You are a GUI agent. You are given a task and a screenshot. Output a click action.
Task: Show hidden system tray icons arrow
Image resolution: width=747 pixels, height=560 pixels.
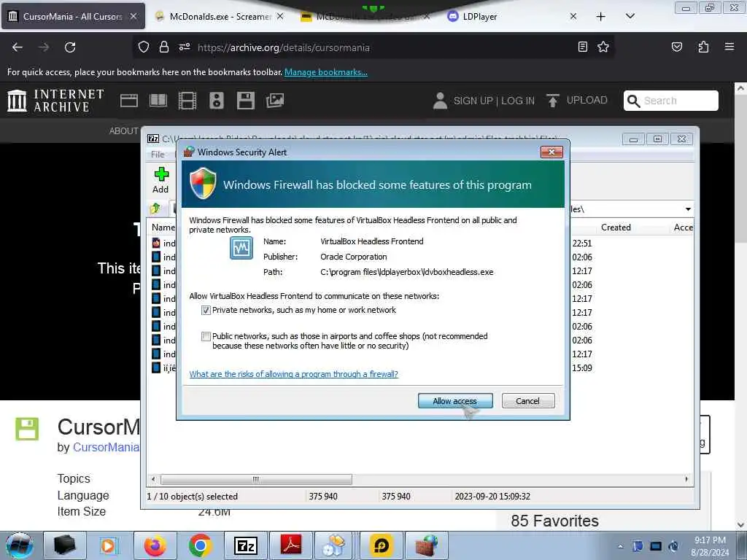coord(620,547)
